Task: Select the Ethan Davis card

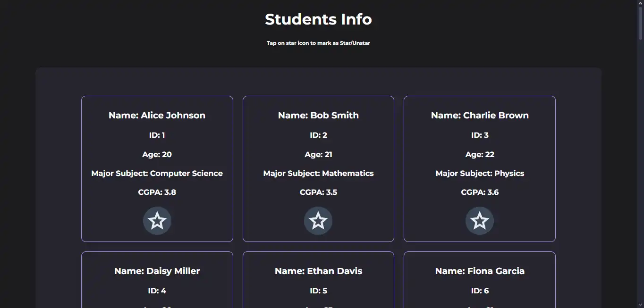Action: (318, 278)
